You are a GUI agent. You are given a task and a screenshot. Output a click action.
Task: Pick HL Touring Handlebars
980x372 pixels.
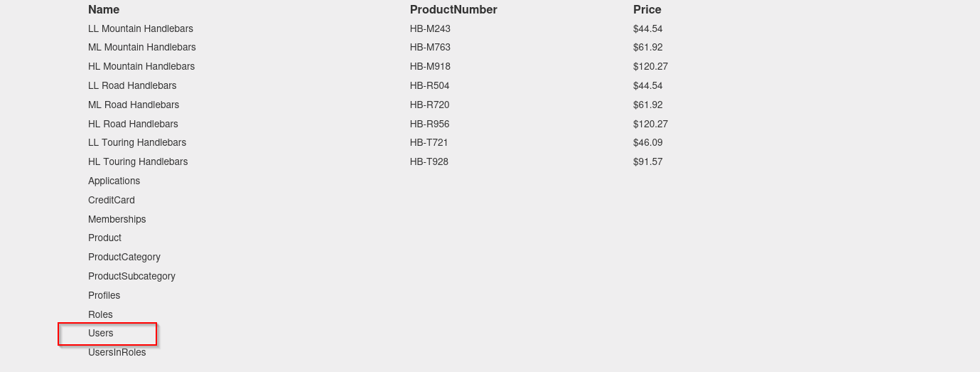point(138,161)
